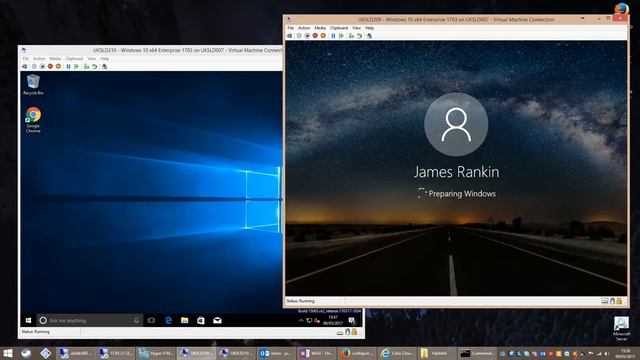Open Help menu in UKSLD210 window
The height and width of the screenshot is (360, 640).
[104, 59]
